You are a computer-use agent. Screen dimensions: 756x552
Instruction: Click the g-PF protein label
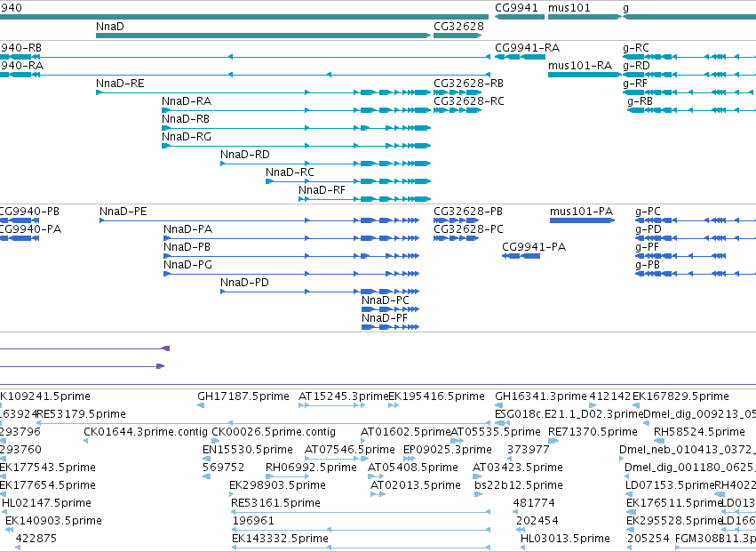click(x=647, y=246)
